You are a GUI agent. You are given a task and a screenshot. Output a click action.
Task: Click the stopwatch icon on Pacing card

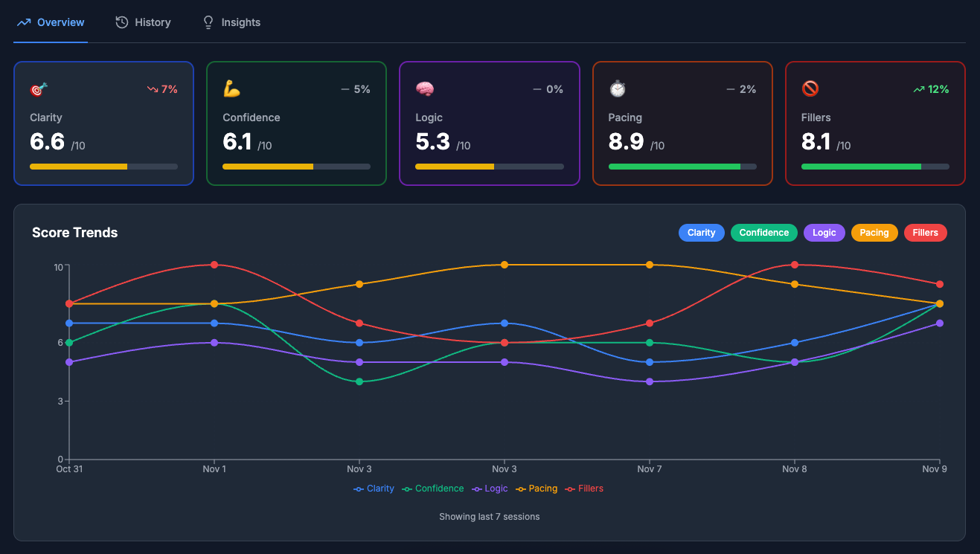point(618,88)
